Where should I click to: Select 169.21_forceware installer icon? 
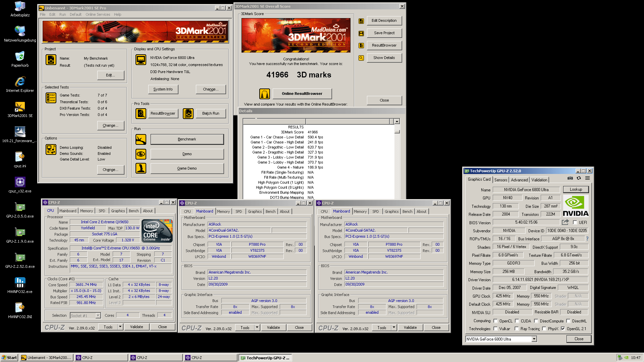(20, 135)
